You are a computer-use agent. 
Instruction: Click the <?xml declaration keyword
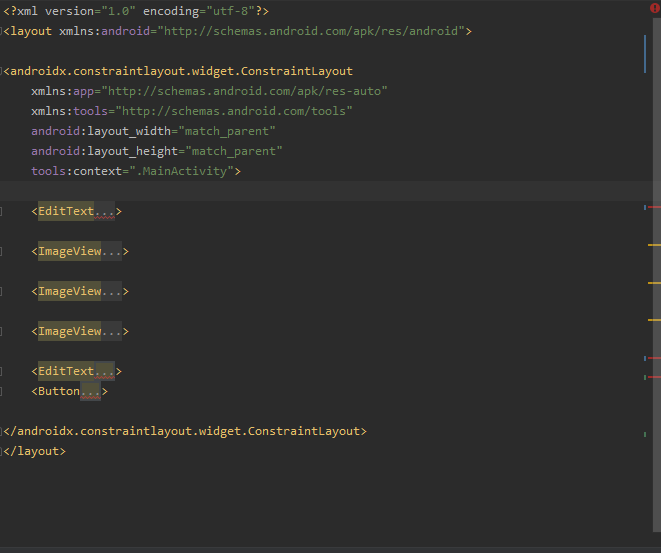pyautogui.click(x=20, y=11)
